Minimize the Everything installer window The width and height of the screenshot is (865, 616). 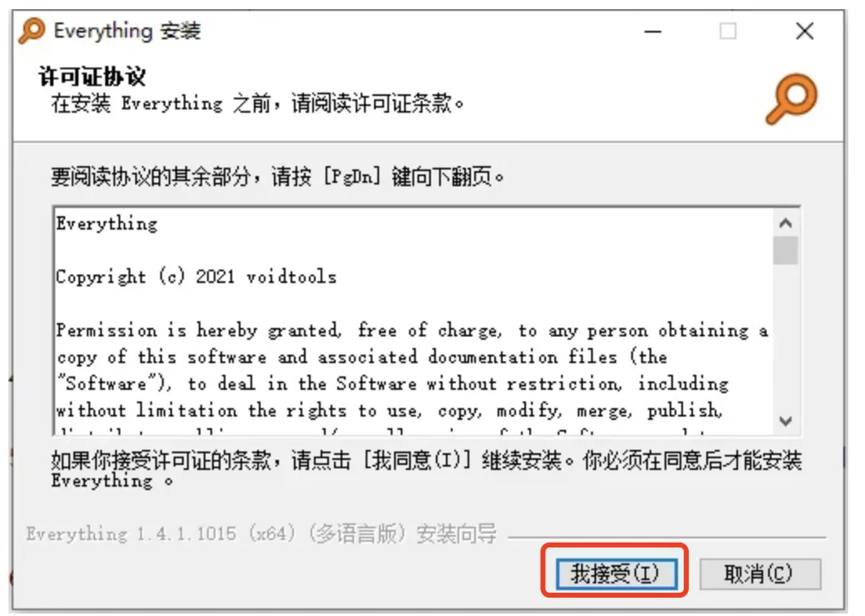[653, 32]
